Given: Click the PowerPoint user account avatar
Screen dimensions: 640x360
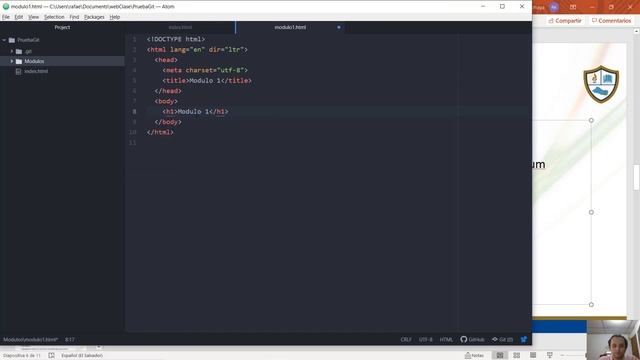Looking at the screenshot, I should tap(554, 7).
